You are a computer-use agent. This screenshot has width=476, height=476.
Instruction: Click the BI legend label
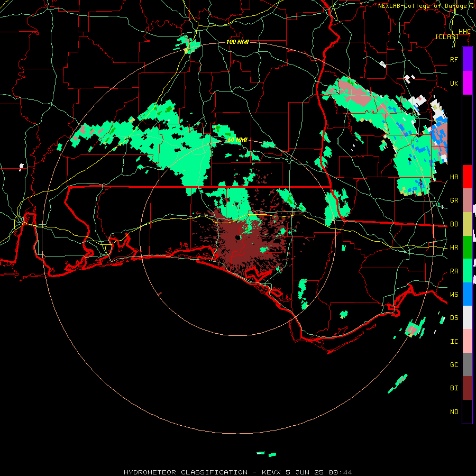[454, 388]
